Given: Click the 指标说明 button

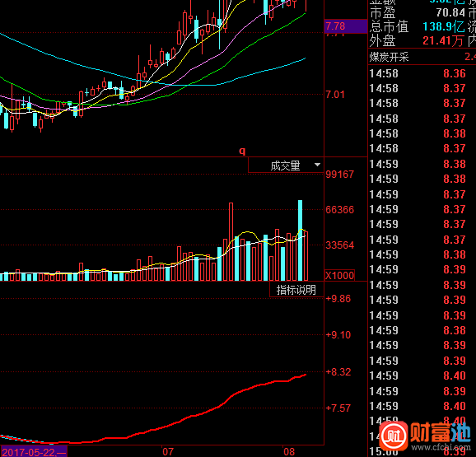Looking at the screenshot, I should pos(296,290).
